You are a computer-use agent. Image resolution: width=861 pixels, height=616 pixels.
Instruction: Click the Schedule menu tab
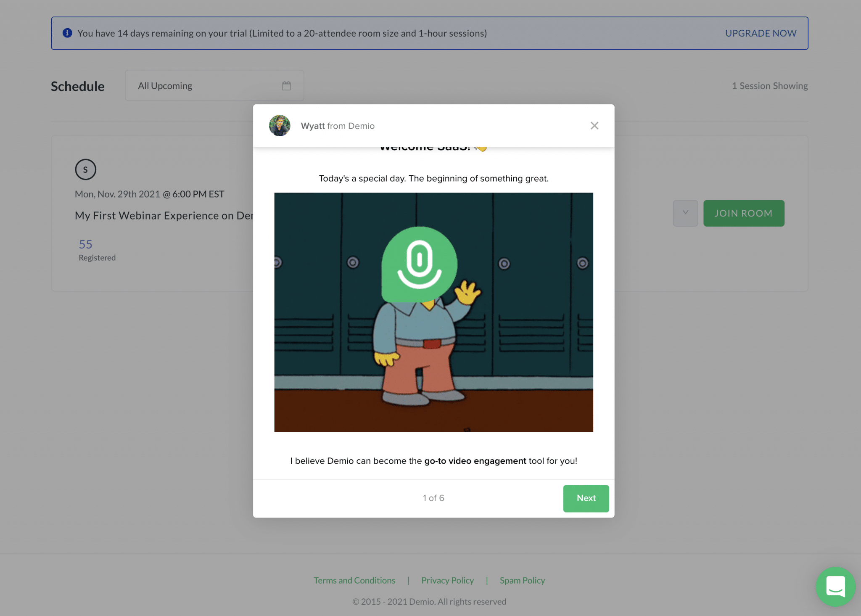[77, 85]
